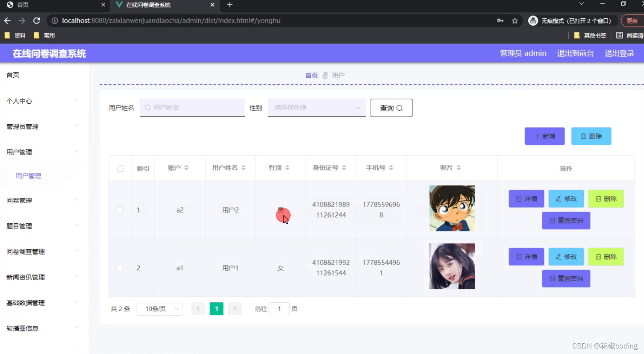Sort the 性别 column with its arrows
The width and height of the screenshot is (644, 354).
(287, 168)
